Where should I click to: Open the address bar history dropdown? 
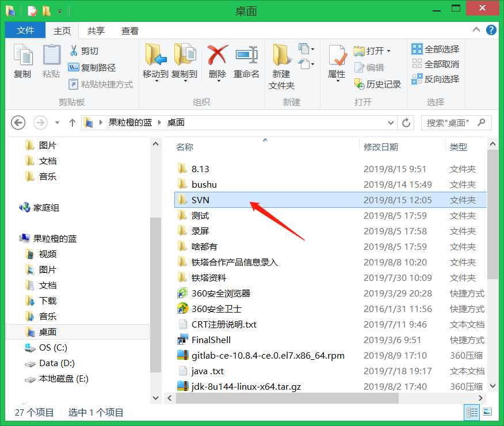pyautogui.click(x=391, y=122)
